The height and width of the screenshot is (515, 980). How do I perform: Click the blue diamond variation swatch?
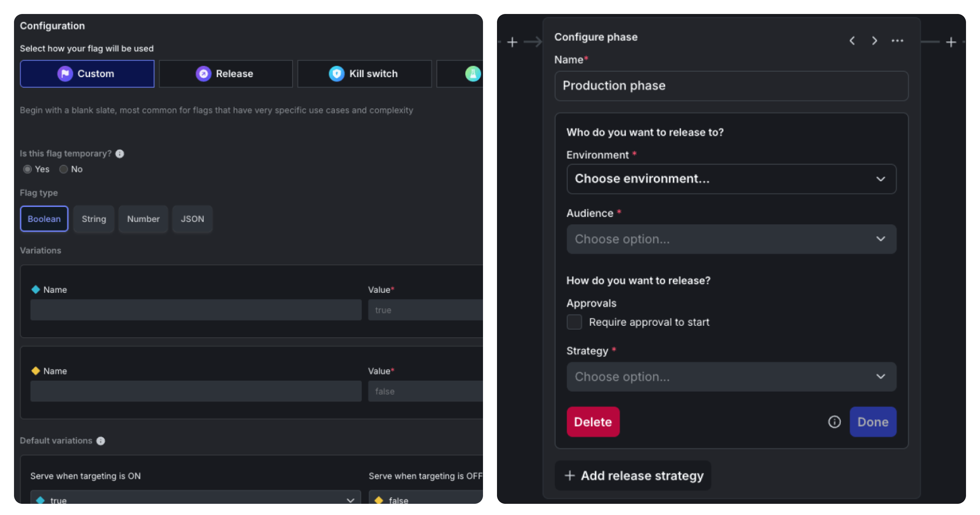(x=35, y=290)
